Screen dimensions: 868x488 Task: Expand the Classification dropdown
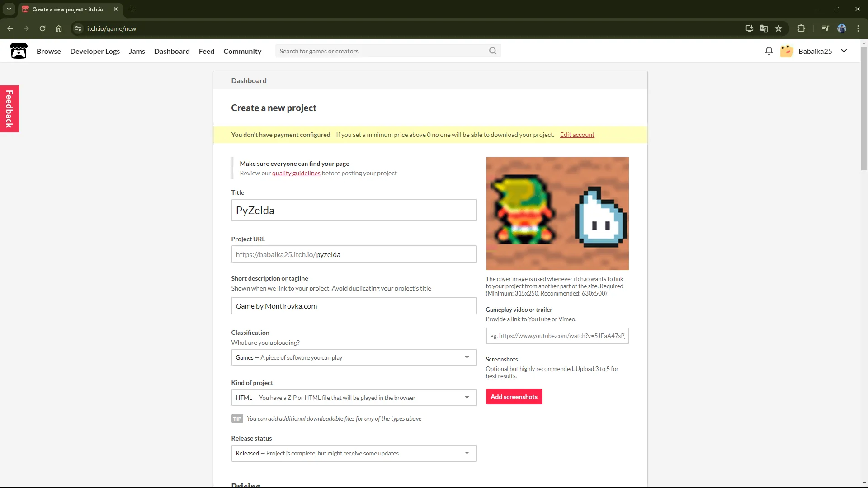click(x=354, y=357)
